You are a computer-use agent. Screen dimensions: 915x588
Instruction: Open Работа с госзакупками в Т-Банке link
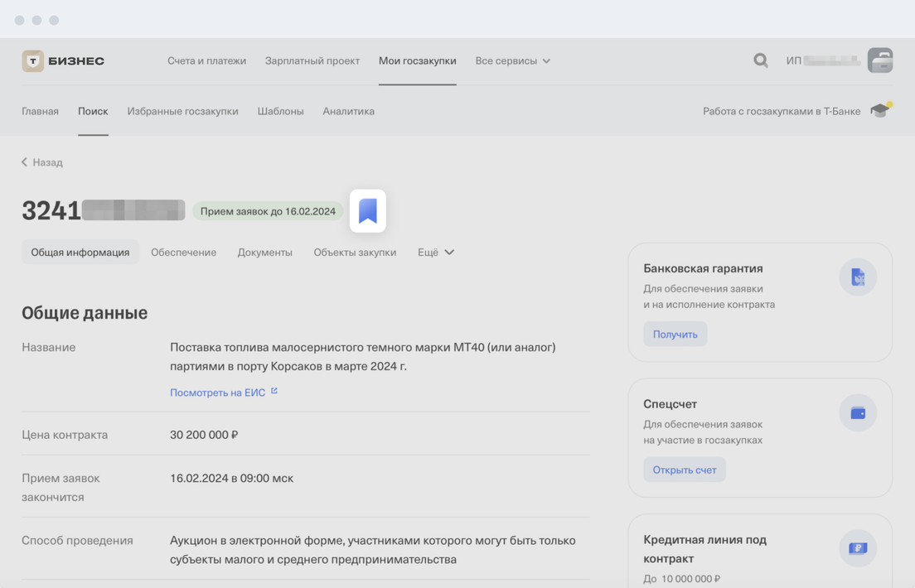point(782,111)
